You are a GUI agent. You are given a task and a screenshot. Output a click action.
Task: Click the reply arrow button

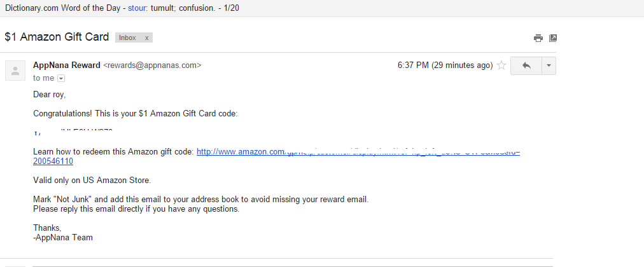point(526,65)
